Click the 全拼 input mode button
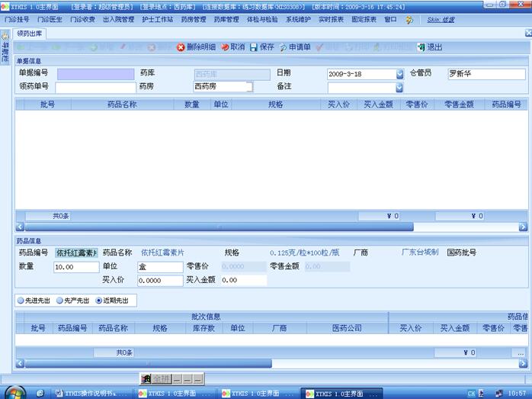Viewport: 532px width, 399px height. [161, 378]
